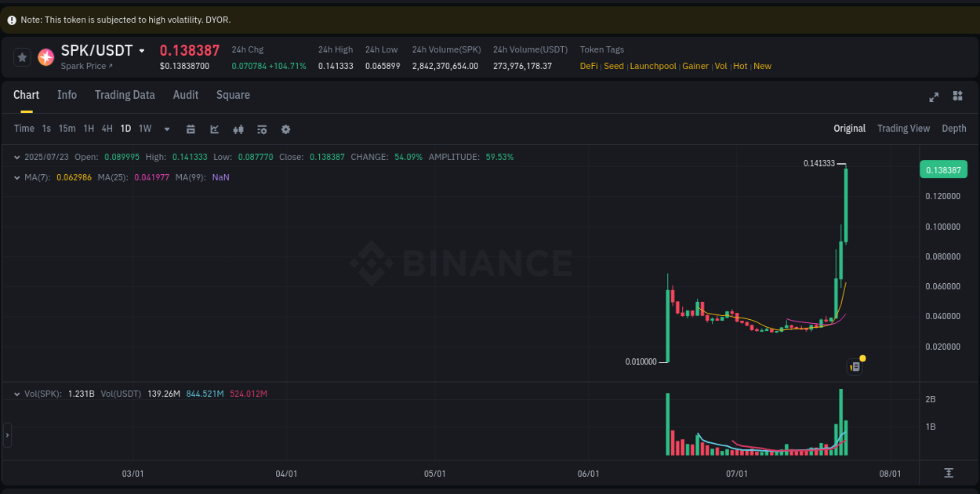The height and width of the screenshot is (494, 980).
Task: Collapse the Vol(SPK) indicator row
Action: 17,394
